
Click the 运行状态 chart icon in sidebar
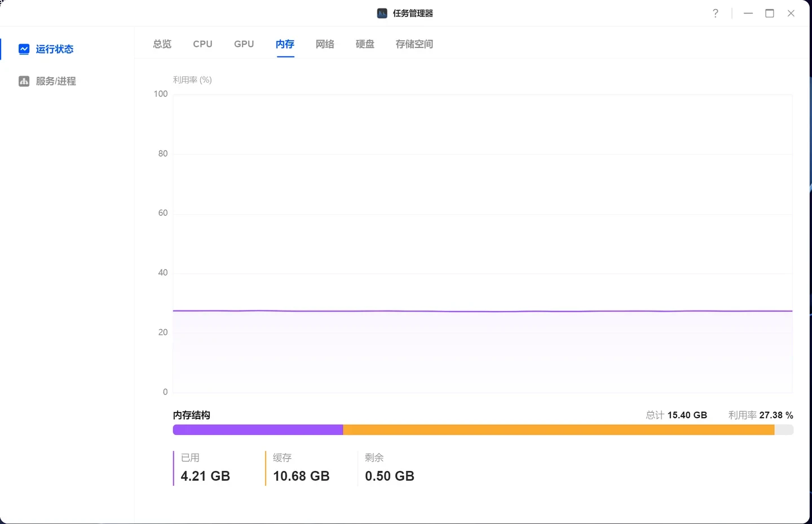point(24,49)
